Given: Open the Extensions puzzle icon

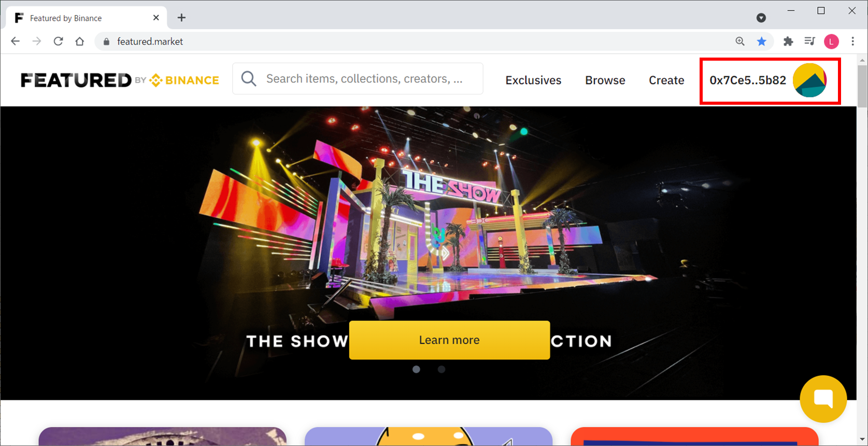Looking at the screenshot, I should tap(788, 41).
